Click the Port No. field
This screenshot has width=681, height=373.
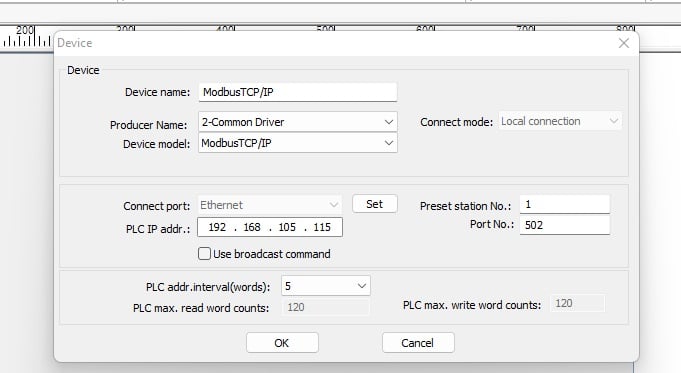click(x=565, y=225)
